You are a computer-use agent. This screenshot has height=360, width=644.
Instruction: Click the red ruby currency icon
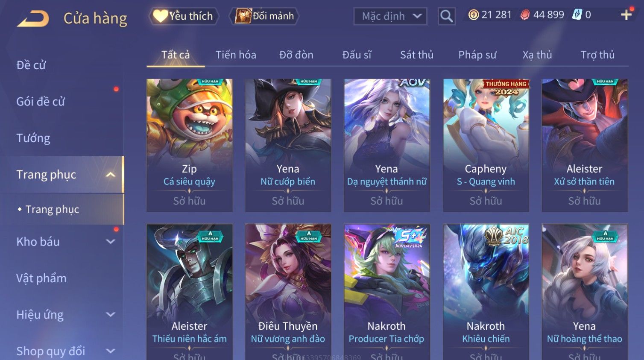(x=525, y=15)
